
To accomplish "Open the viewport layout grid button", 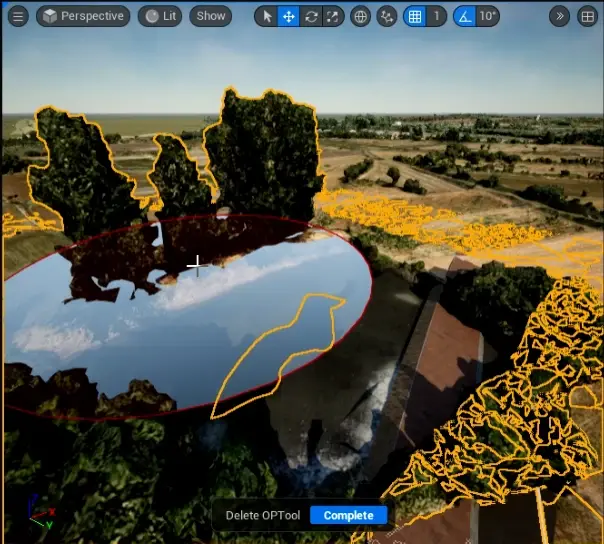I will click(x=587, y=16).
